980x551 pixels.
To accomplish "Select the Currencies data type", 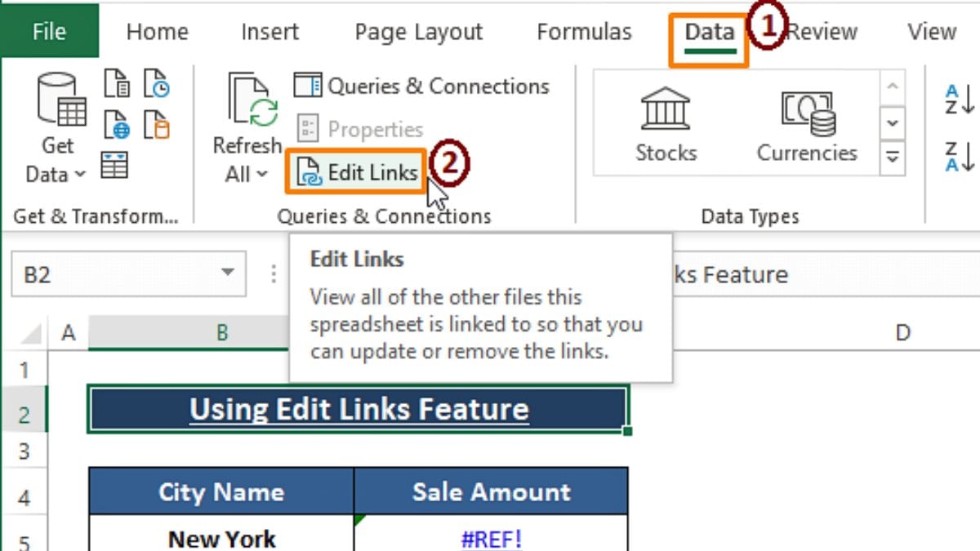I will tap(807, 124).
